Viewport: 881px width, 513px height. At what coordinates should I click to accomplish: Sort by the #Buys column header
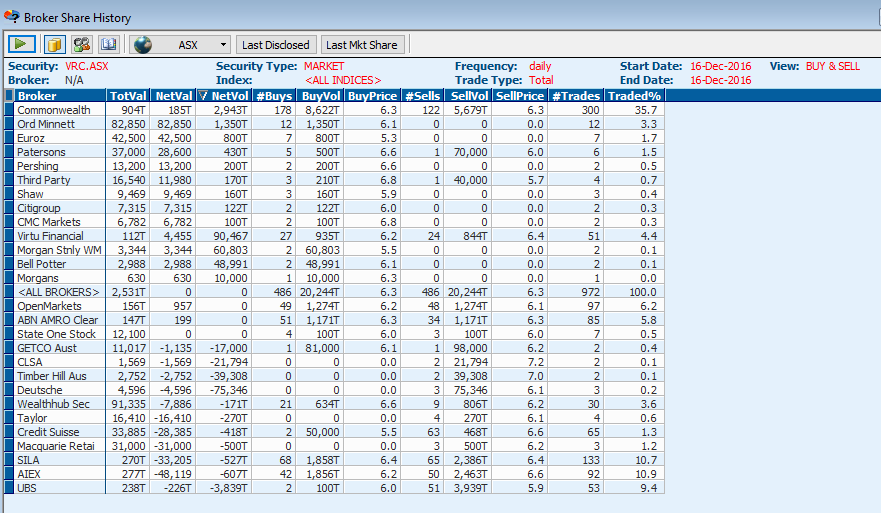click(x=274, y=96)
